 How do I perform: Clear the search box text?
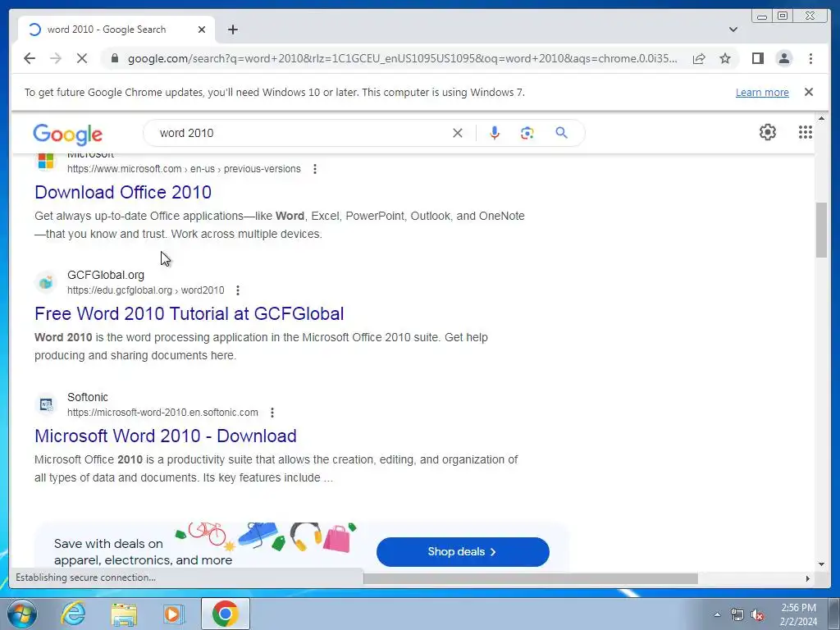click(x=458, y=133)
